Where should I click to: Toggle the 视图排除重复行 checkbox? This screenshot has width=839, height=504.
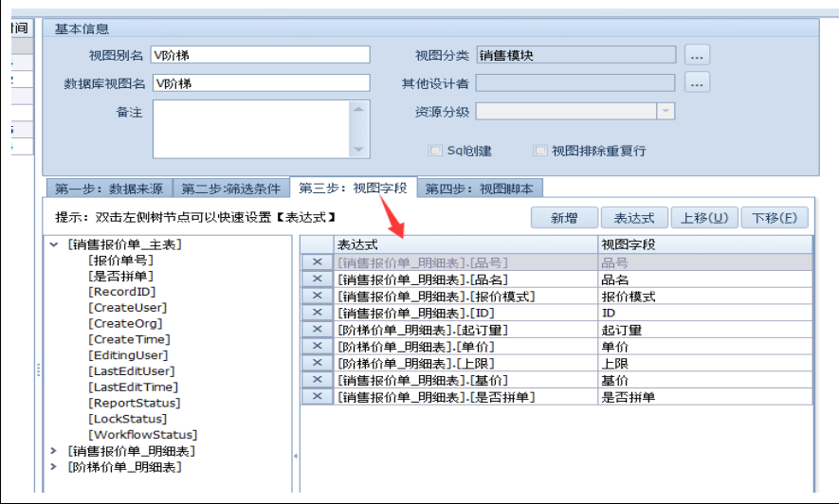point(540,151)
